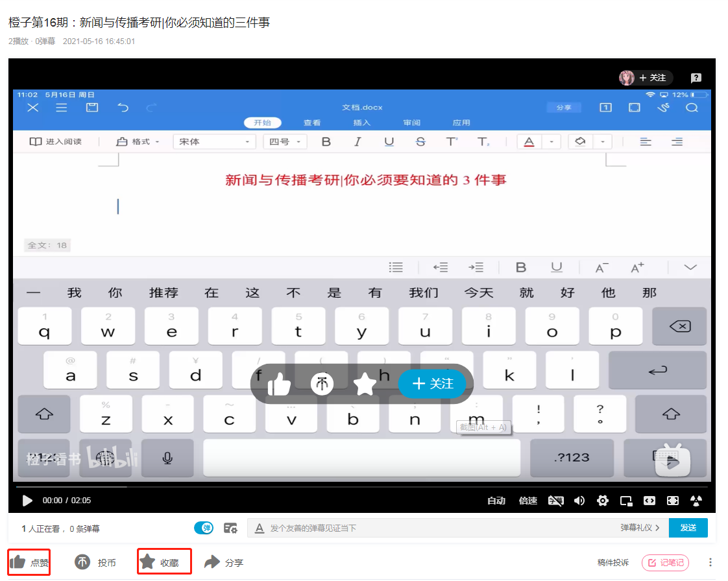Open the 宋体 font dropdown
This screenshot has height=581, width=728.
[214, 141]
